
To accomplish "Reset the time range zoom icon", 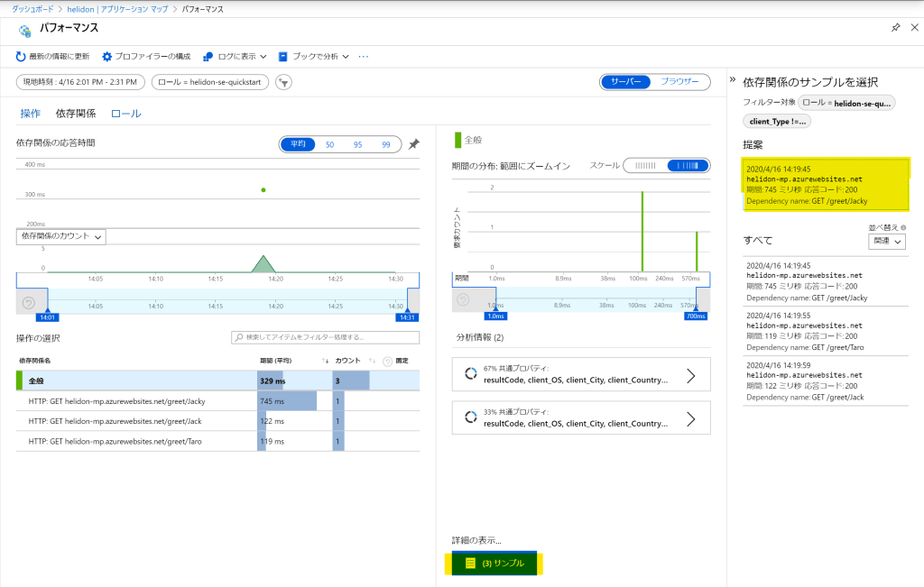I will coord(28,302).
